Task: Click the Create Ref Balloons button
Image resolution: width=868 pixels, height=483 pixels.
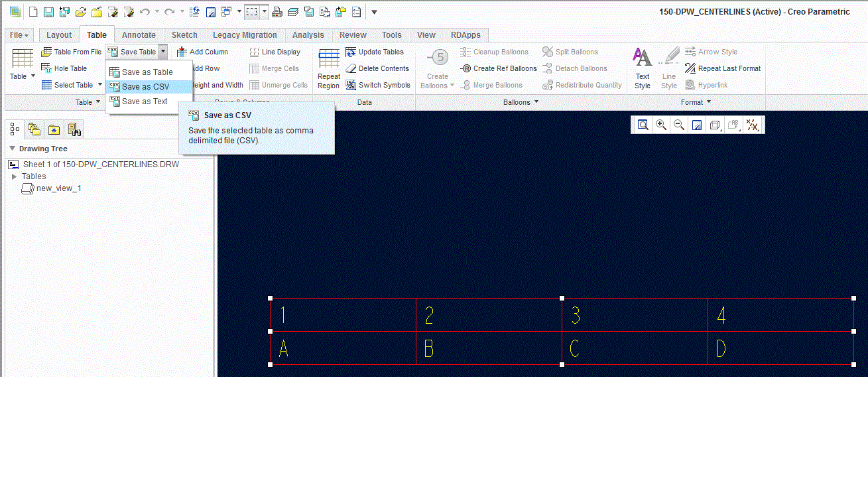Action: 499,68
